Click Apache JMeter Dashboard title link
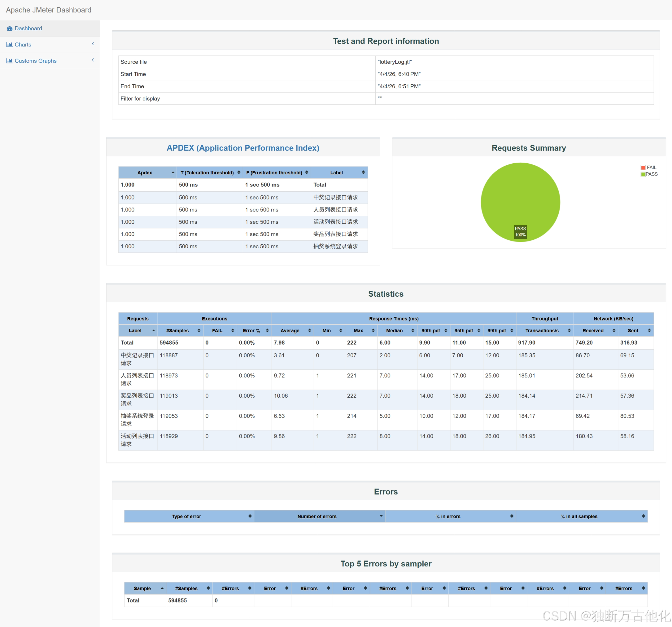Image resolution: width=672 pixels, height=627 pixels. (x=49, y=10)
